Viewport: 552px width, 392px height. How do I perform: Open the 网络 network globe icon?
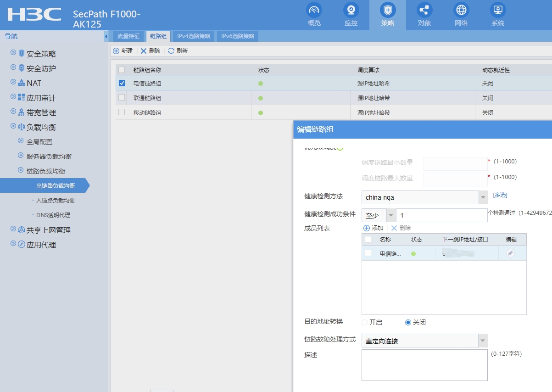461,10
